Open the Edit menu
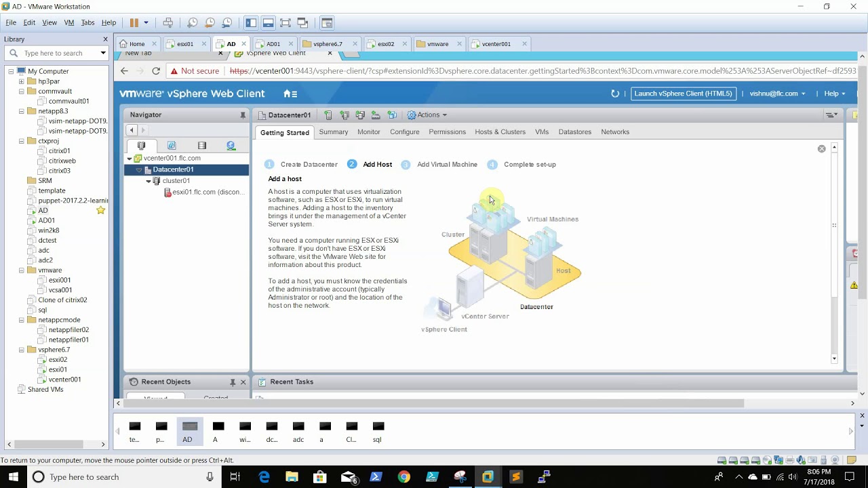The width and height of the screenshot is (868, 488). 29,22
